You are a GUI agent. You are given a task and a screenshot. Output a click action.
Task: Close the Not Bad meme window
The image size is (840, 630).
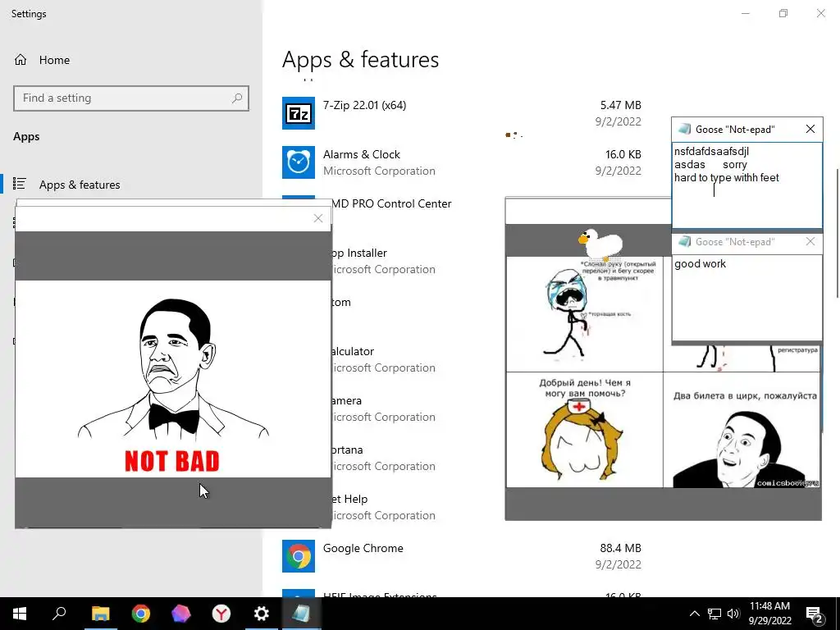[x=318, y=218]
